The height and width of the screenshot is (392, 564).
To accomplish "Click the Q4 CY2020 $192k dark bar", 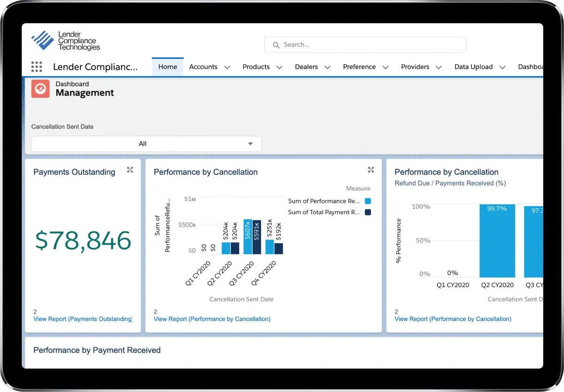I will tap(279, 249).
